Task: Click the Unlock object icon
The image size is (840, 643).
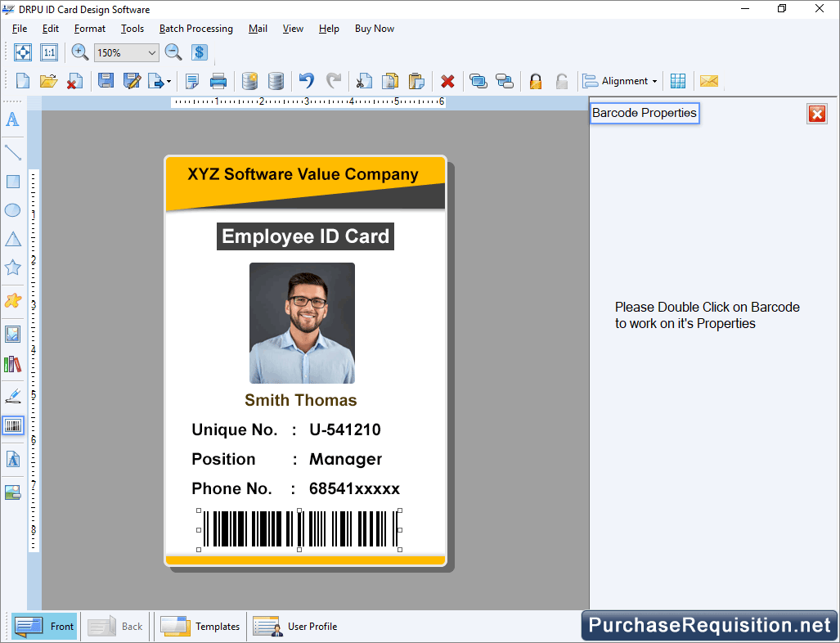Action: pos(562,81)
